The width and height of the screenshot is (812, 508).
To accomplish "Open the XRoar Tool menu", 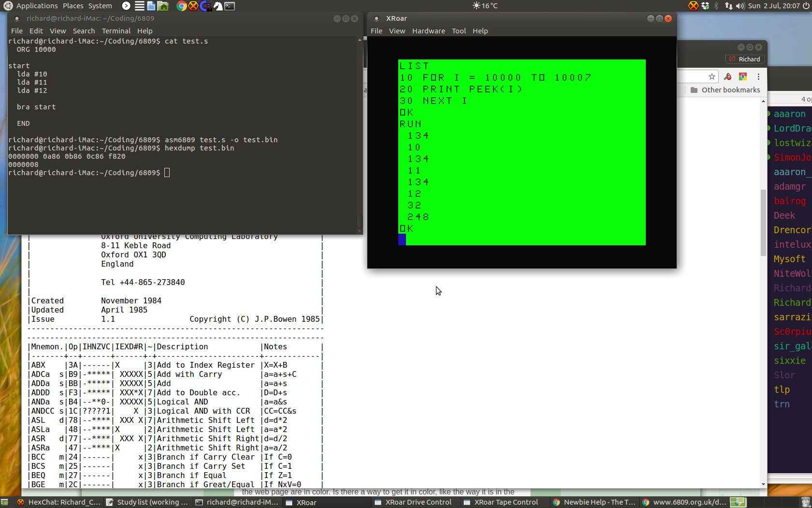I will (459, 31).
